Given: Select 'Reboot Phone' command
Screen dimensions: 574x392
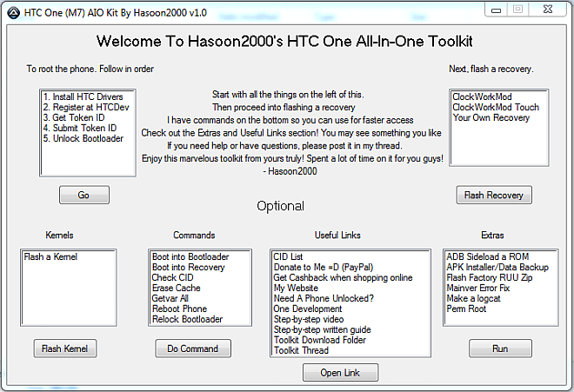Looking at the screenshot, I should click(x=179, y=309).
